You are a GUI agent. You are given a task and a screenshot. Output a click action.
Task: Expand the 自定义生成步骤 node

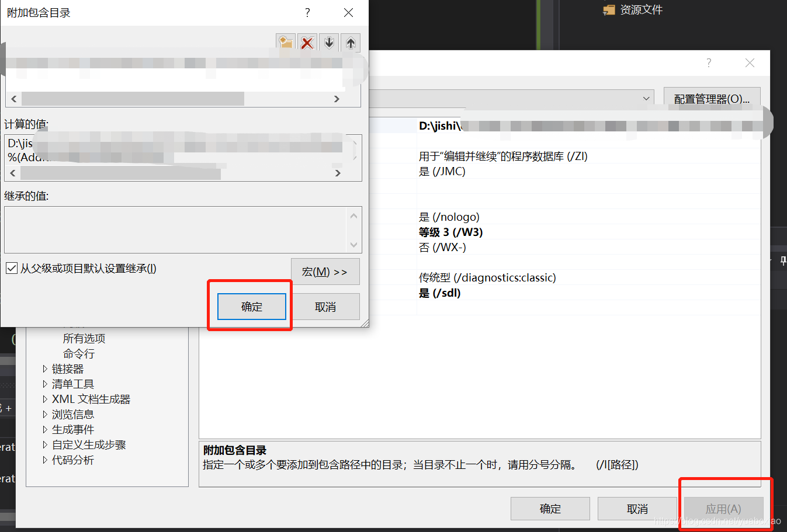45,445
